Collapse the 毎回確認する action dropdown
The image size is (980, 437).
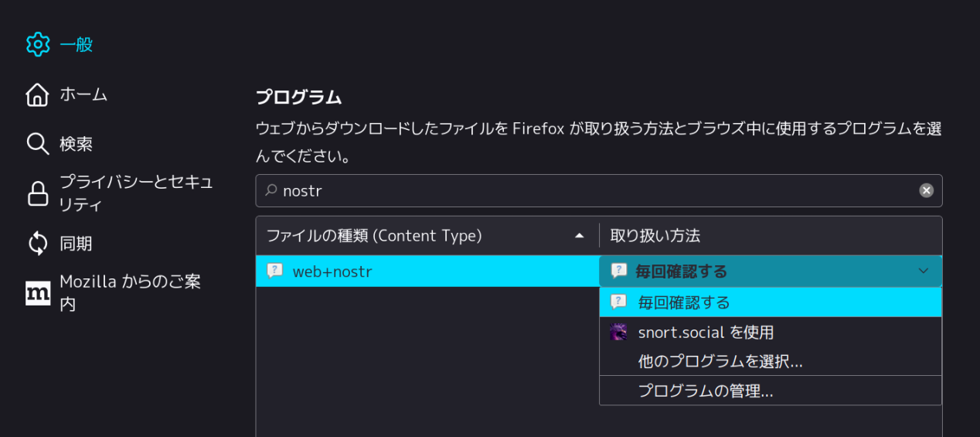click(771, 271)
